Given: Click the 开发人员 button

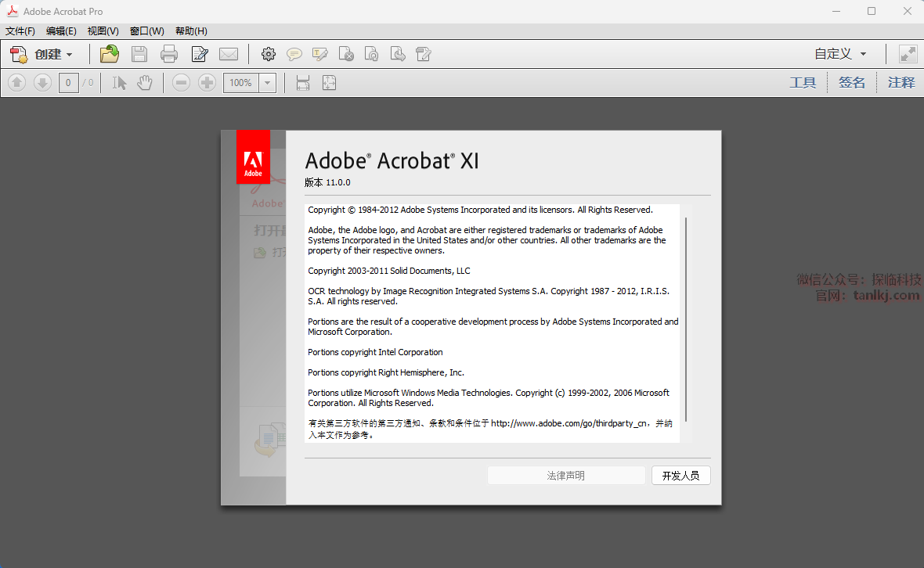Looking at the screenshot, I should (681, 476).
